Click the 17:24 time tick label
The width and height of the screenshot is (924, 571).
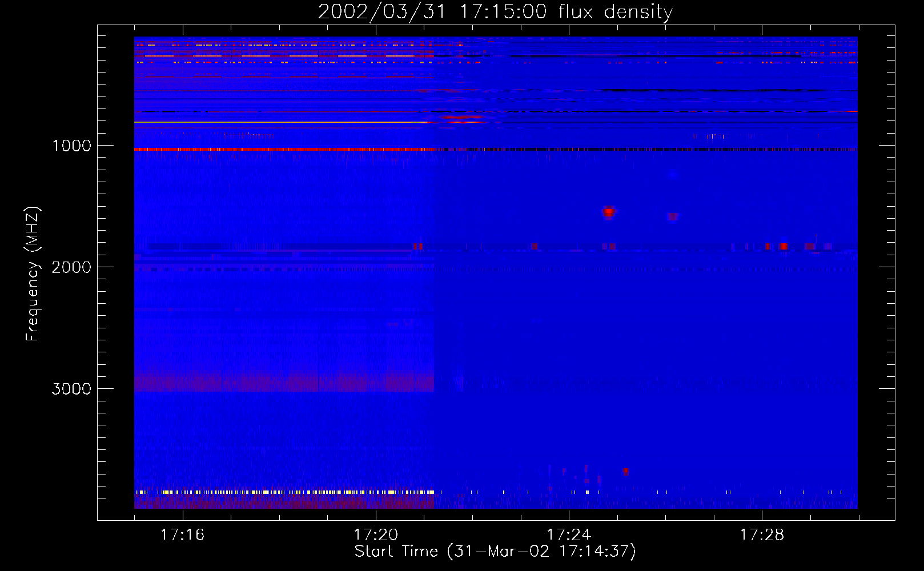point(568,534)
